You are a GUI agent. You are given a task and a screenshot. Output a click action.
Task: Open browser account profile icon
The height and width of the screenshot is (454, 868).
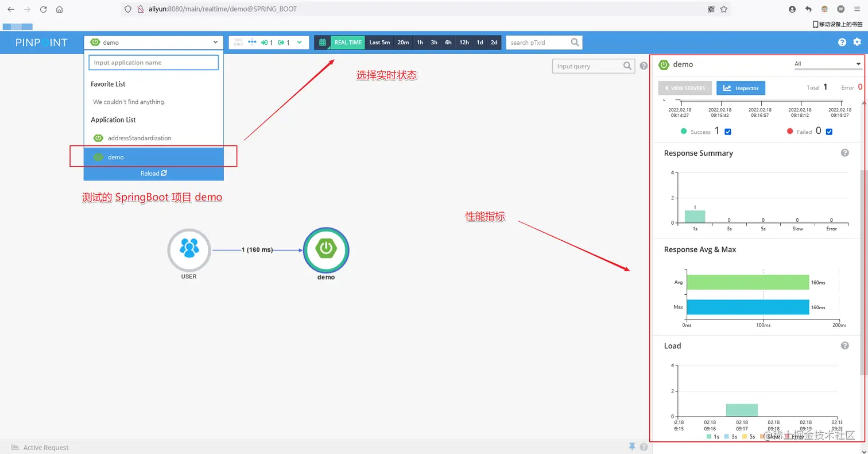[793, 9]
